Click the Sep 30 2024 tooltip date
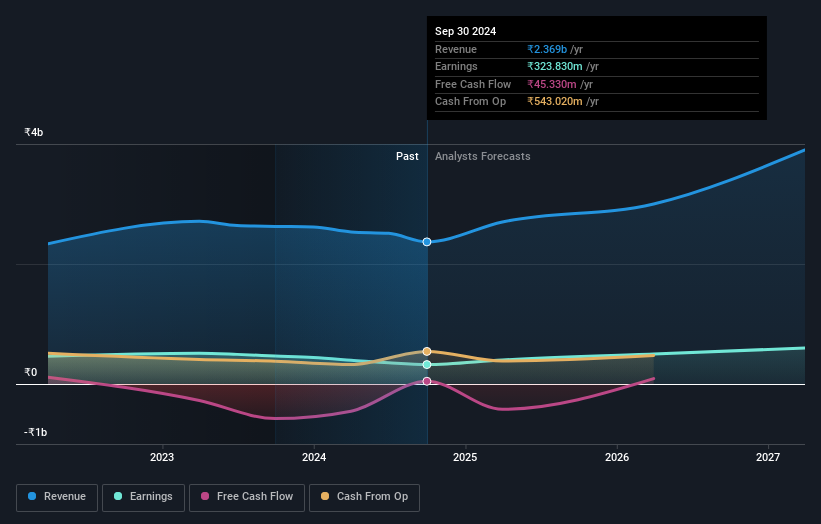This screenshot has width=821, height=524. tap(465, 31)
